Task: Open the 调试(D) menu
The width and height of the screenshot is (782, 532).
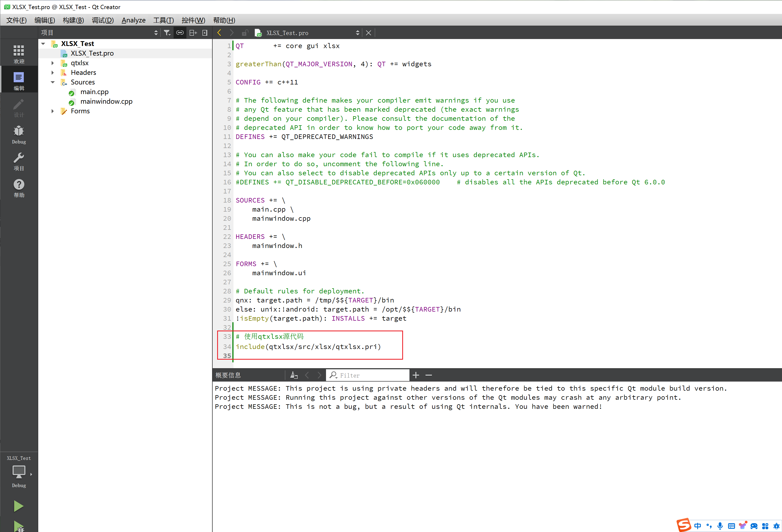Action: click(103, 20)
